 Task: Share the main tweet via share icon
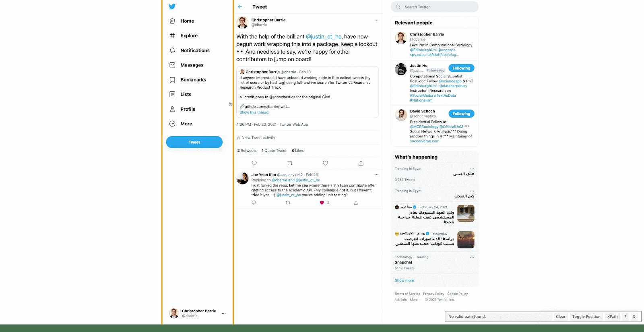pos(361,163)
